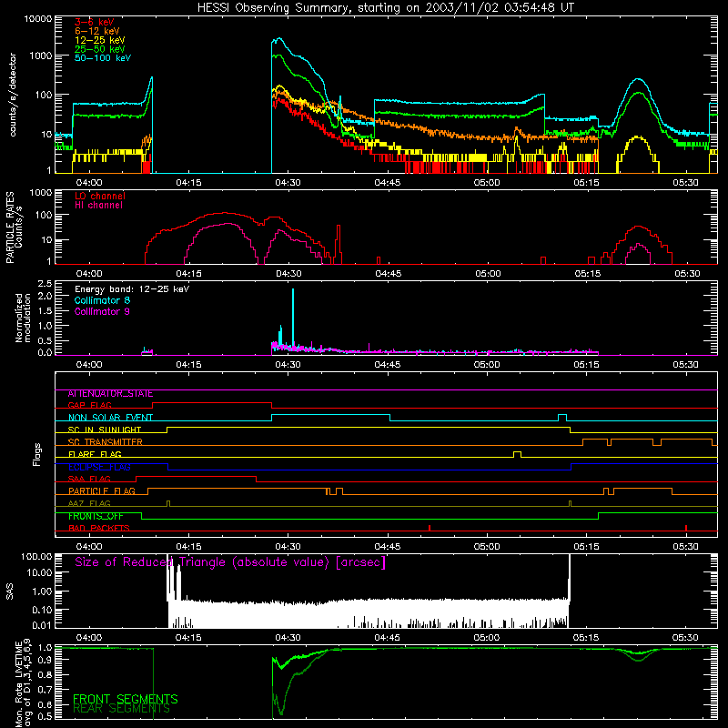Click the FLARE_FLAG pulse near 05:04

(x=517, y=454)
